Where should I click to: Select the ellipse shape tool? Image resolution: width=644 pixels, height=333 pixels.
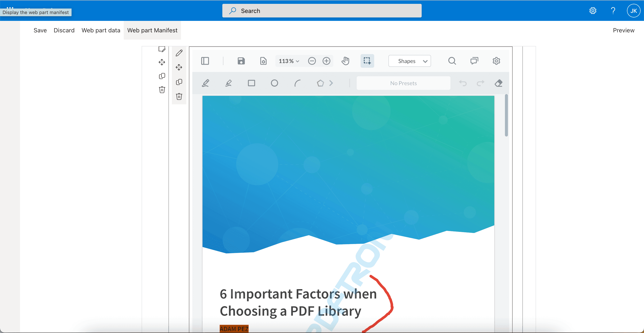click(274, 83)
